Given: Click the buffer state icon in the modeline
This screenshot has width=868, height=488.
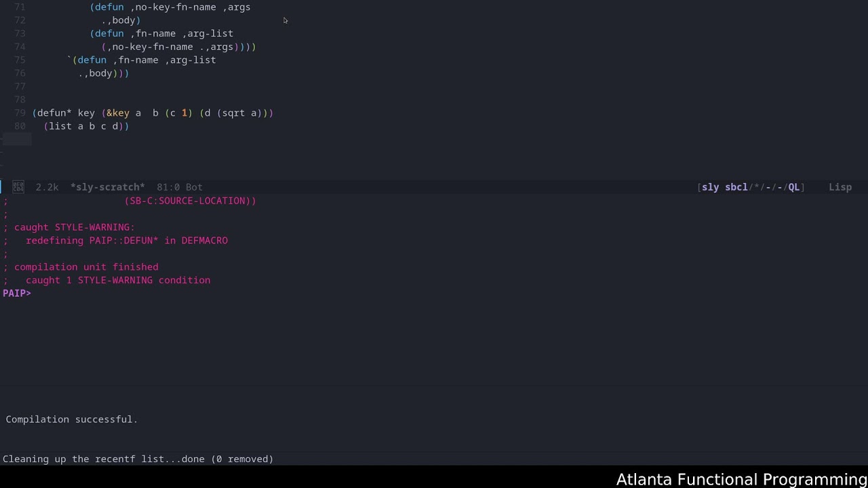Looking at the screenshot, I should tap(18, 187).
